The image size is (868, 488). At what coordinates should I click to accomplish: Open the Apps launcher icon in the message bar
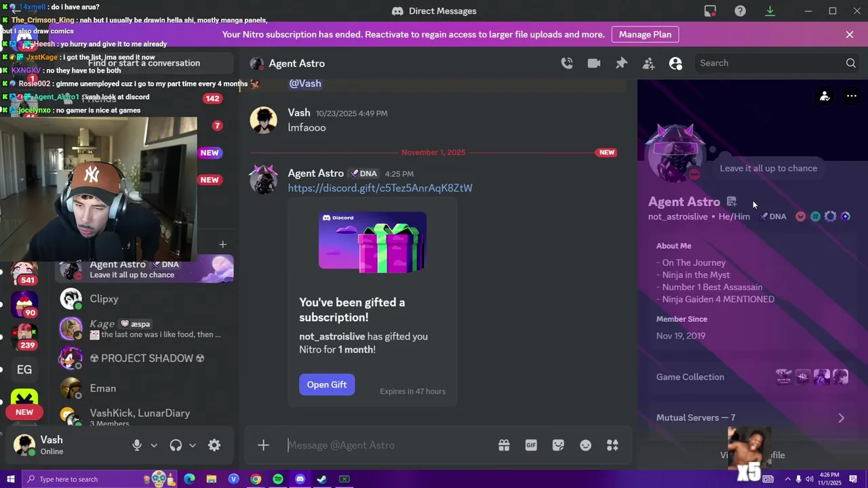pos(612,445)
